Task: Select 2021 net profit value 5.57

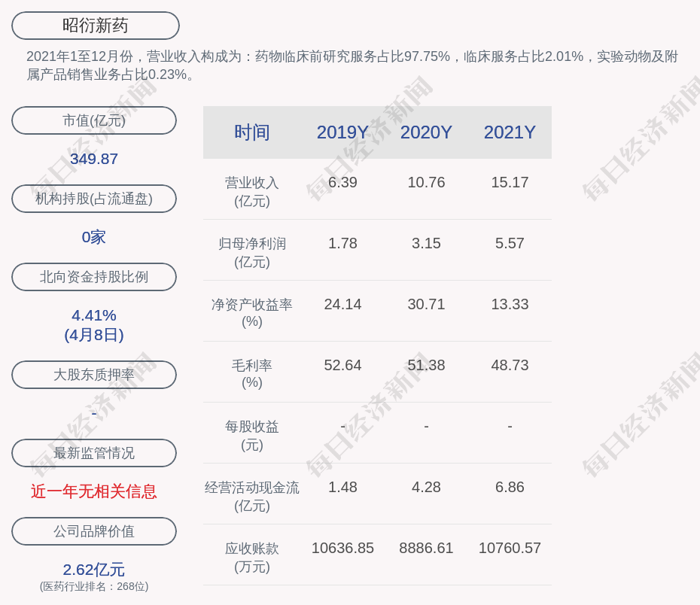Action: [510, 243]
